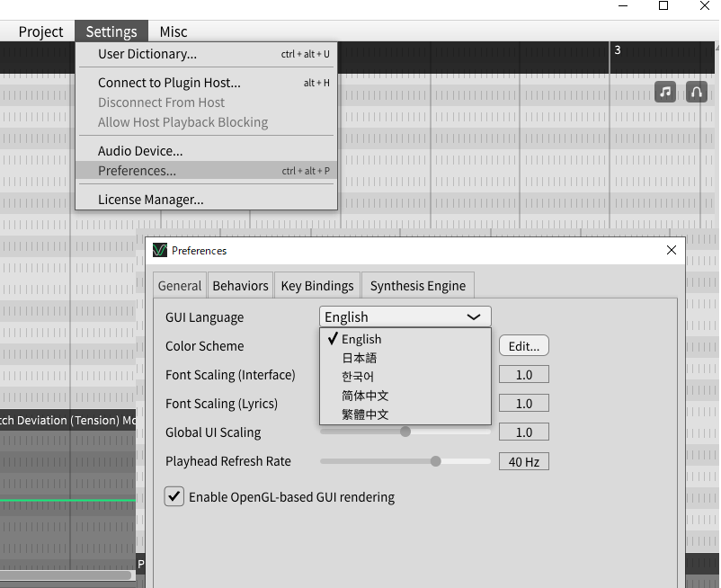The width and height of the screenshot is (721, 588).
Task: Maximize the application window
Action: coord(663,5)
